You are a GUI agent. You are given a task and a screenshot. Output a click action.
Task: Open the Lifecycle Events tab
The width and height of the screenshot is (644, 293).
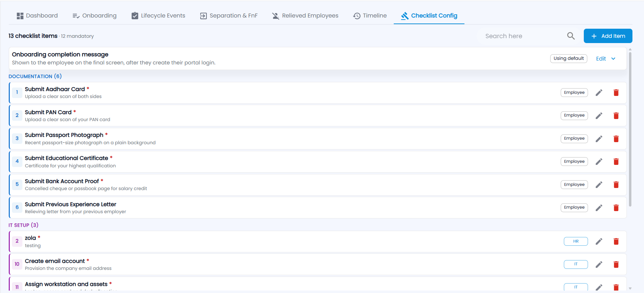[x=158, y=16]
